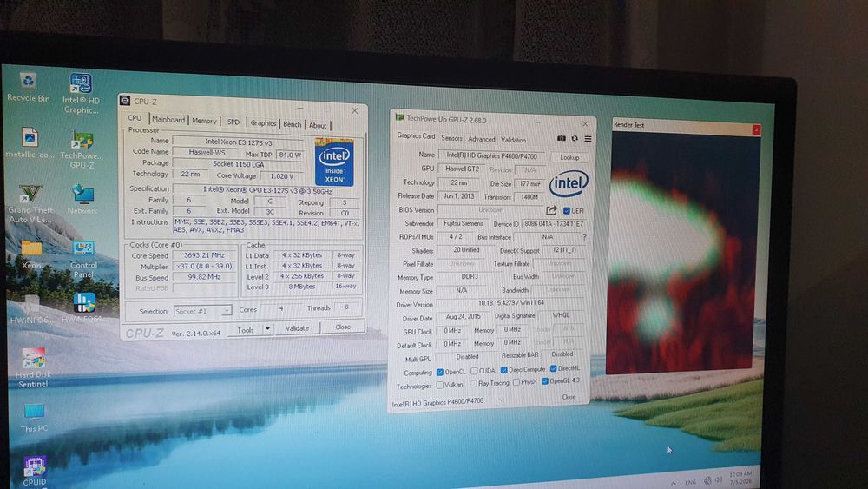Click GPU-Z screenshot camera icon
Image resolution: width=868 pixels, height=489 pixels.
point(562,138)
